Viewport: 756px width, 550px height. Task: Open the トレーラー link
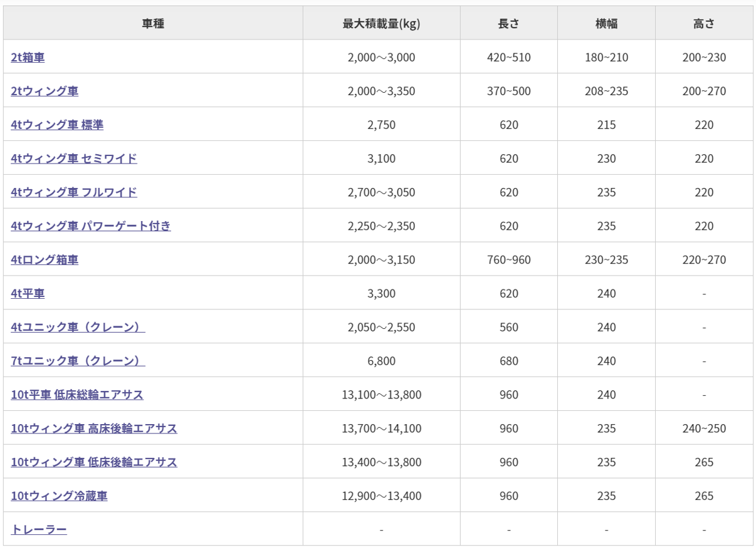click(39, 530)
